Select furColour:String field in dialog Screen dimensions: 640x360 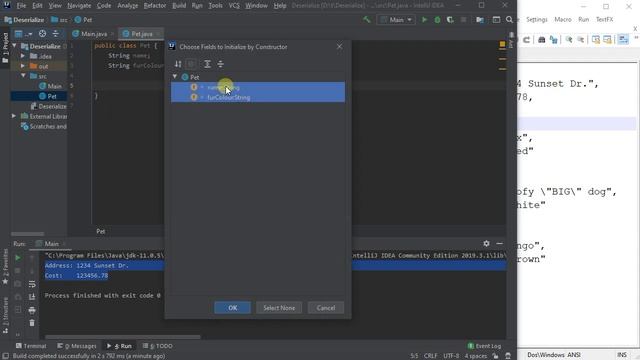[x=258, y=97]
